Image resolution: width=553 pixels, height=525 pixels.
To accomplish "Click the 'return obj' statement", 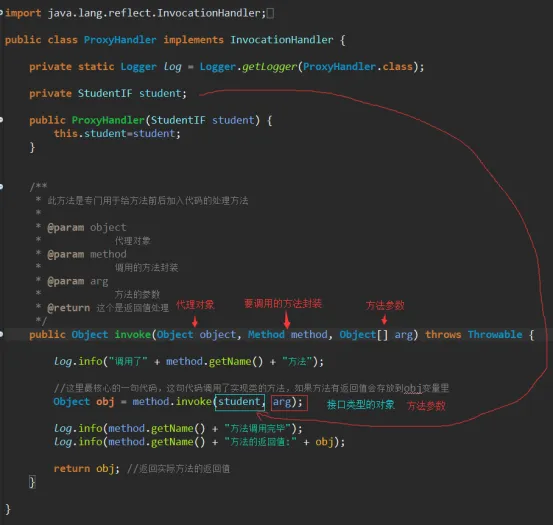I will [86, 469].
